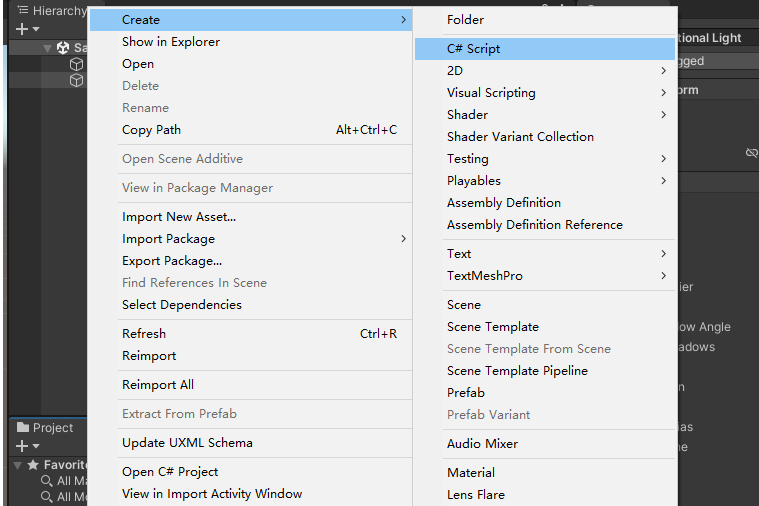Click the Unity scene icon in Hierarchy
759x506 pixels.
63,47
